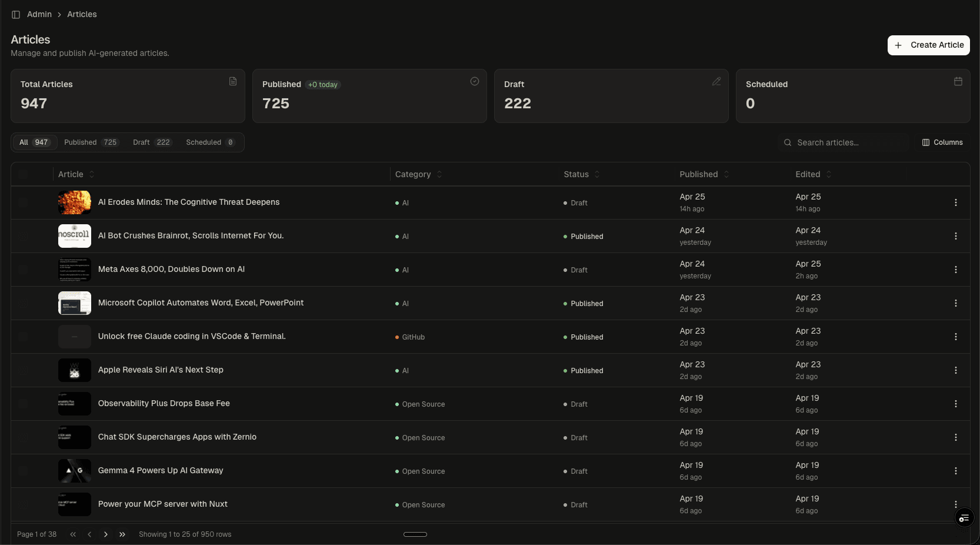980x545 pixels.
Task: Switch to the Draft 222 filter tab
Action: [x=151, y=142]
